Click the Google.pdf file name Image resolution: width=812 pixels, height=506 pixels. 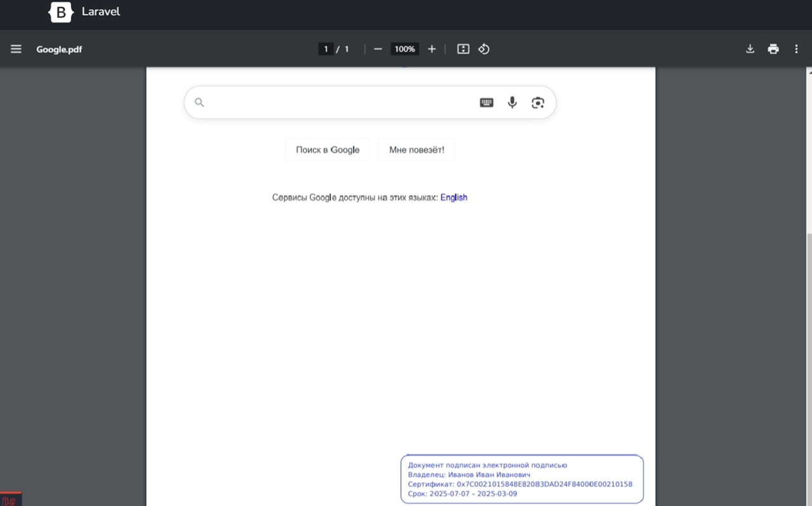(x=59, y=49)
